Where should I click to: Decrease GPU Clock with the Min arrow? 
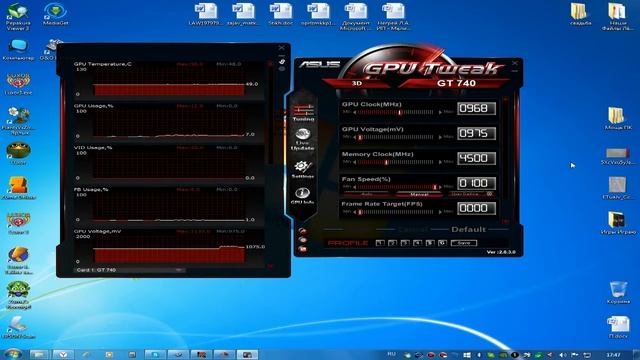point(354,112)
